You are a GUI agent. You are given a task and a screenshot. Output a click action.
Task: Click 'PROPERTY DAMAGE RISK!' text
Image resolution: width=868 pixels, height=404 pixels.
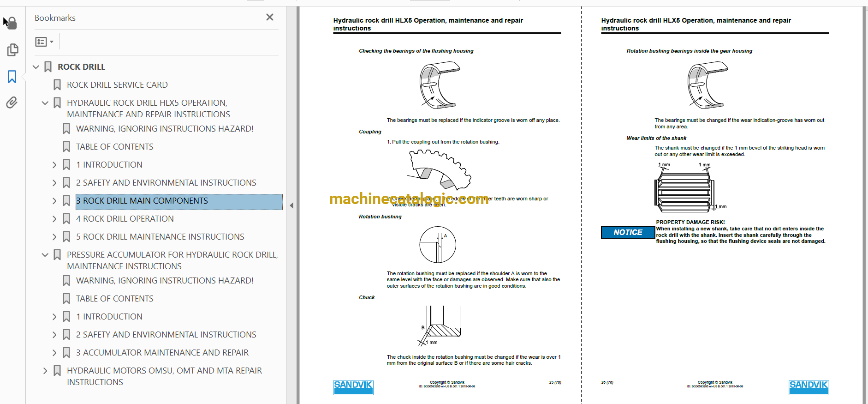tap(690, 222)
